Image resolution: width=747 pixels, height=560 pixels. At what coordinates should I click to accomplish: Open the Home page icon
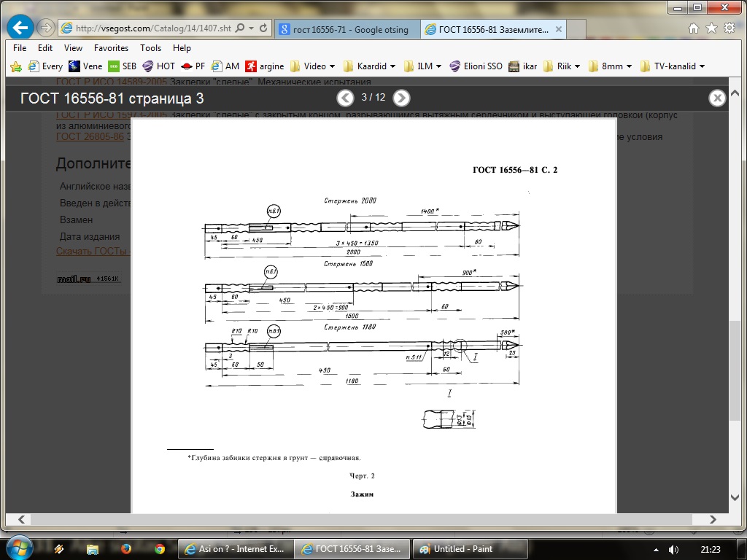[694, 28]
